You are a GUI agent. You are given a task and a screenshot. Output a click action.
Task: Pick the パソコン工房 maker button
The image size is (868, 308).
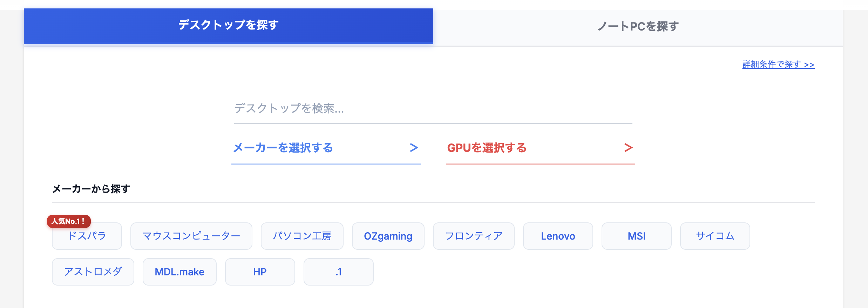pyautogui.click(x=302, y=236)
